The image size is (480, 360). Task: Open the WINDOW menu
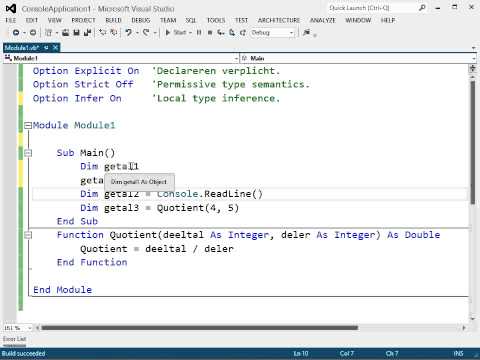358,20
